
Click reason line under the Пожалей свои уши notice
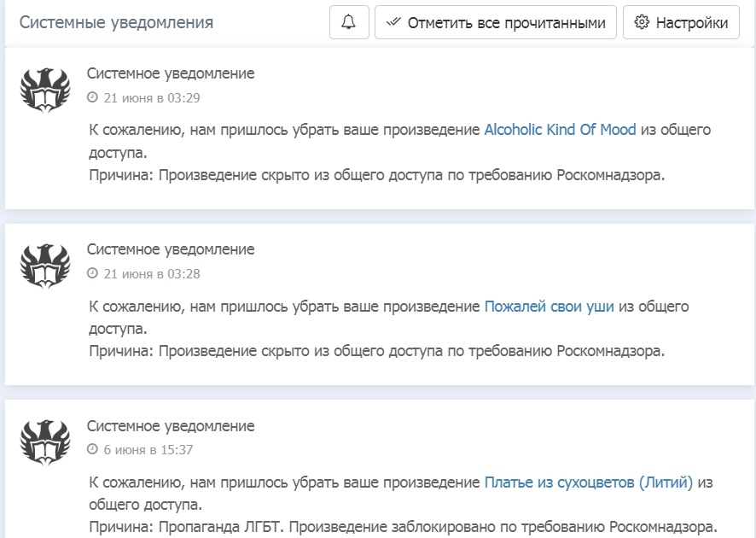[376, 351]
